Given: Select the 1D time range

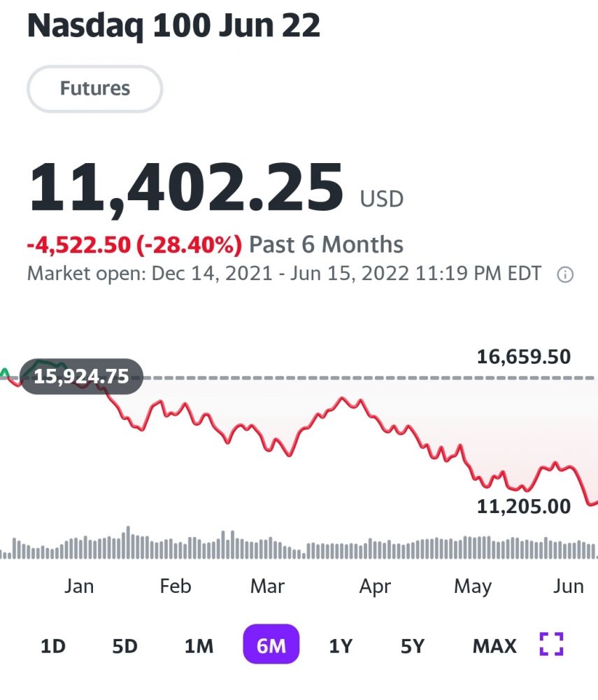Looking at the screenshot, I should (52, 645).
